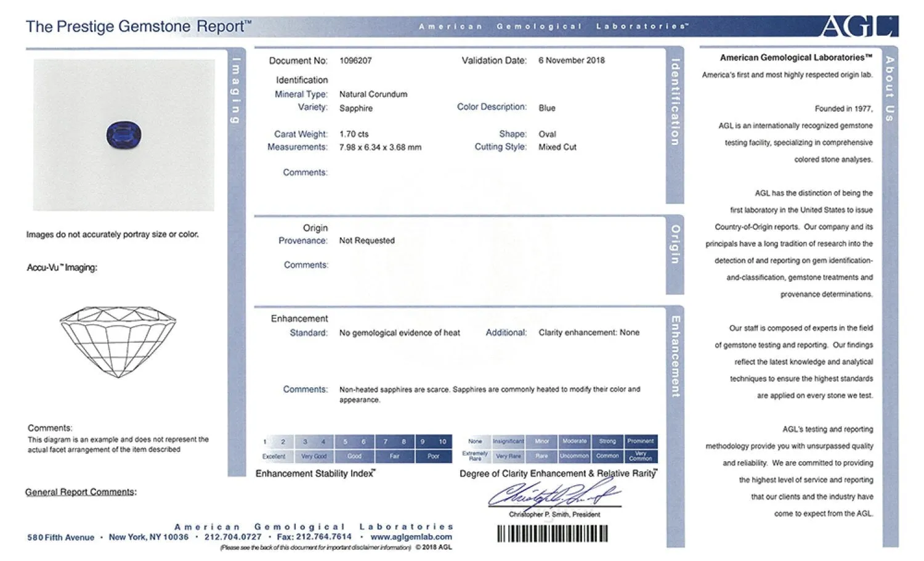Screen dimensions: 924x561
Task: Click the Accu-Vu faceted gem diagram
Action: 118,342
